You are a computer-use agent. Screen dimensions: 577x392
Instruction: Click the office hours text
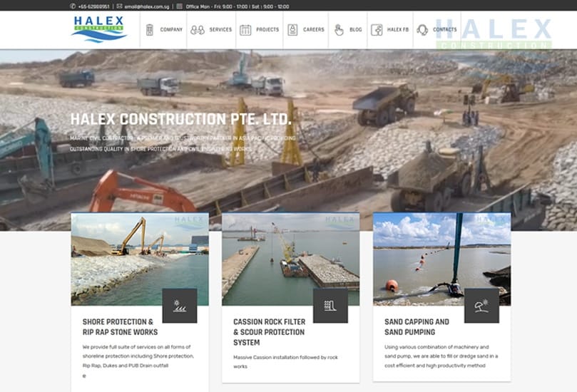pyautogui.click(x=238, y=6)
